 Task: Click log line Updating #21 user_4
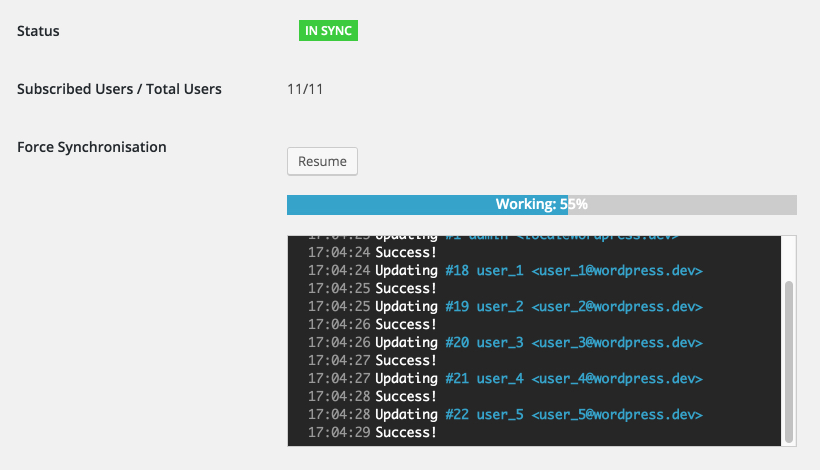click(x=505, y=379)
